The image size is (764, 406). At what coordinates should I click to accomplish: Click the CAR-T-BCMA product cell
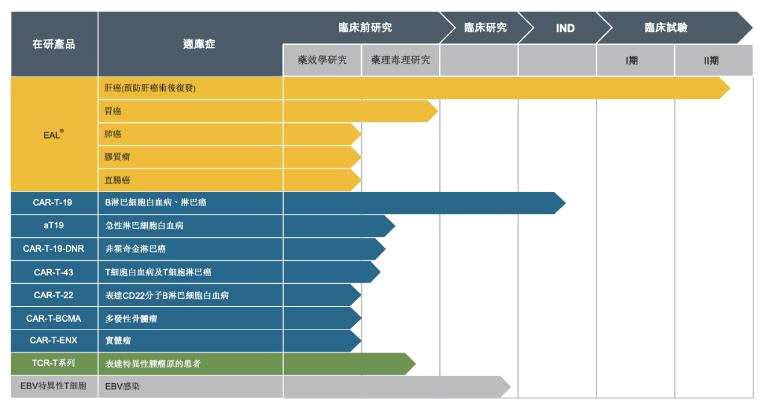coord(54,318)
